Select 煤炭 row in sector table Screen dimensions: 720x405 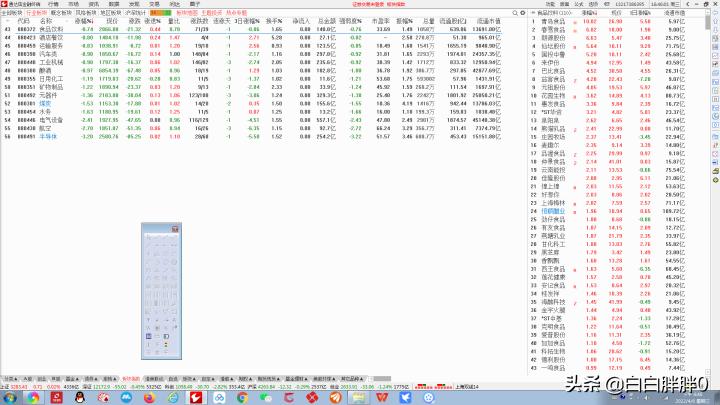click(x=251, y=104)
